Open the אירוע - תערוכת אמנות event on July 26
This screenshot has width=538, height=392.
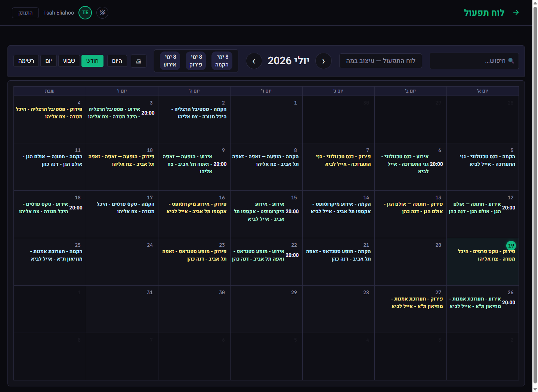(482, 302)
